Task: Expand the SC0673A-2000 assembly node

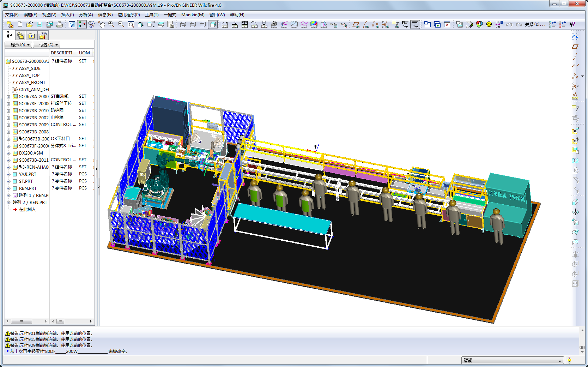Action: (8, 97)
